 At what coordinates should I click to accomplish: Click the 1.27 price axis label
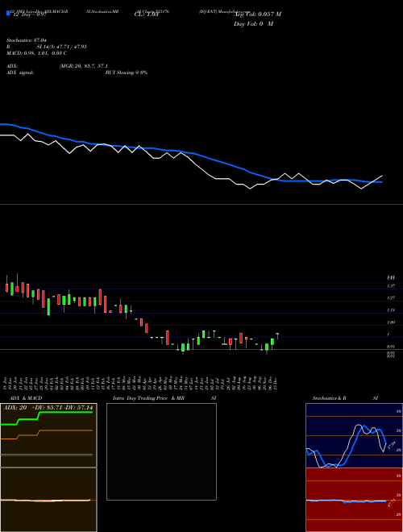coord(391,298)
